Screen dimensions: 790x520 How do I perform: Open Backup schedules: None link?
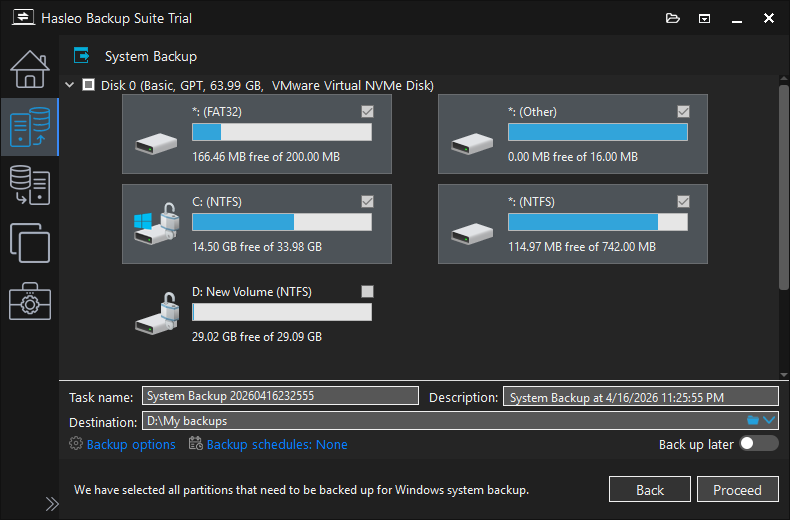click(277, 444)
